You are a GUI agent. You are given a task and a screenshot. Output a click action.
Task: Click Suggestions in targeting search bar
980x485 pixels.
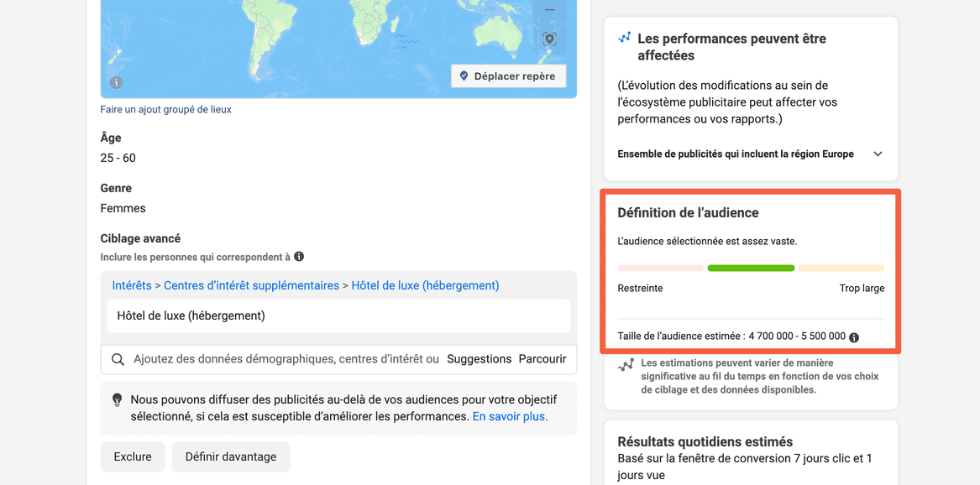click(x=480, y=359)
